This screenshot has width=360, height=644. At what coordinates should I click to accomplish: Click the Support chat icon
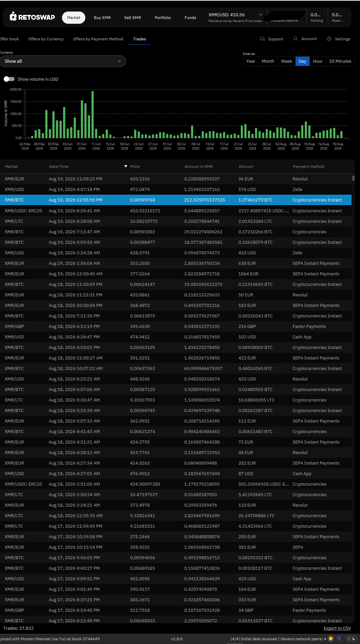(262, 39)
